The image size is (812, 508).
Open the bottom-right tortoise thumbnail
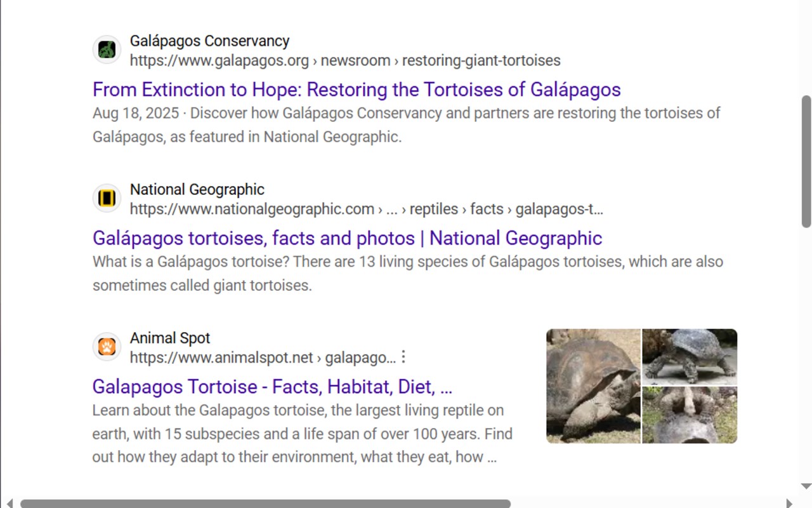690,415
